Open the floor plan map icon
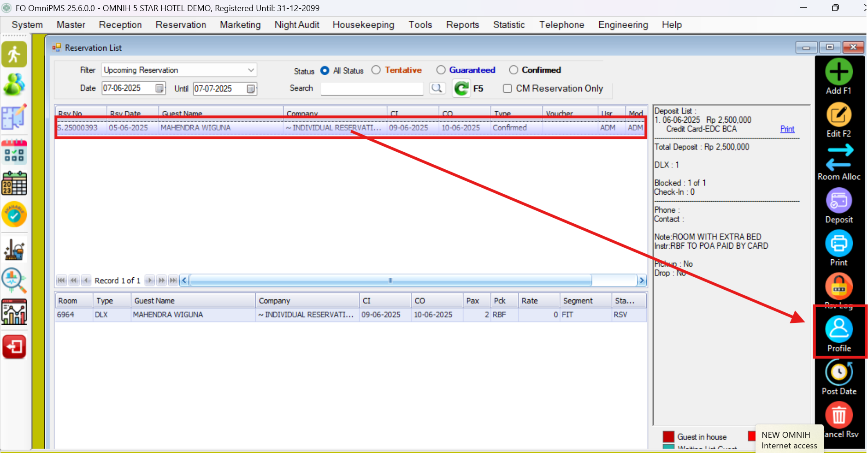The image size is (868, 453). coord(14,117)
